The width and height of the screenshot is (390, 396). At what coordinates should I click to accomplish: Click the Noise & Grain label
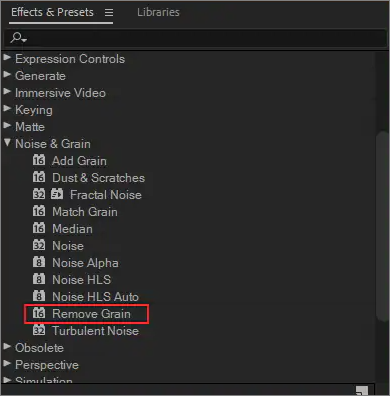[53, 144]
